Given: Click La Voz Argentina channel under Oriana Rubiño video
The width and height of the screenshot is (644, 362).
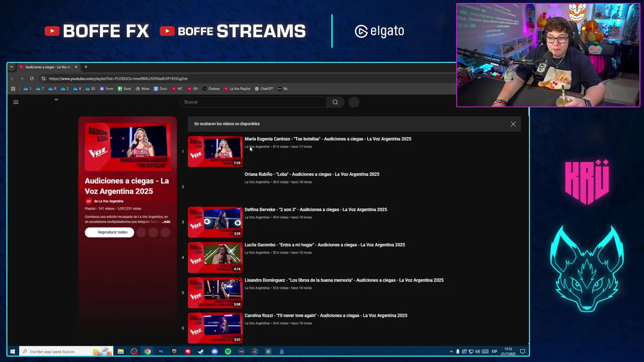Looking at the screenshot, I should click(x=257, y=182).
